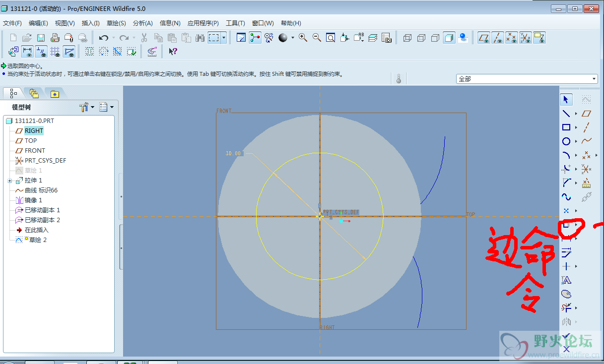
Task: Toggle sketch vertices display
Action: pos(69,51)
